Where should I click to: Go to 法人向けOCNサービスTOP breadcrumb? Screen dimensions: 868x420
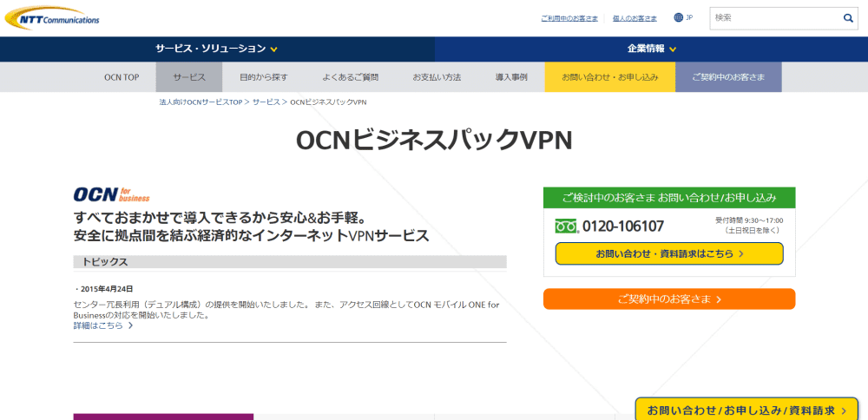[201, 102]
